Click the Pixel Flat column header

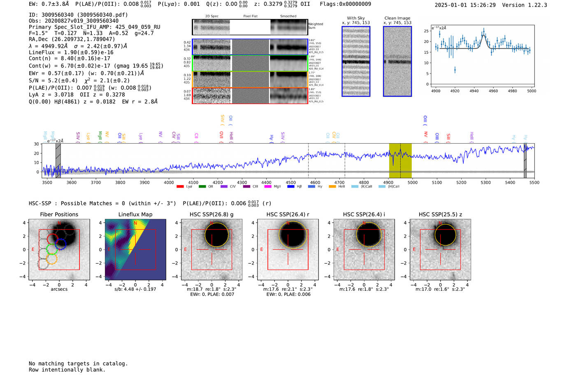(250, 16)
